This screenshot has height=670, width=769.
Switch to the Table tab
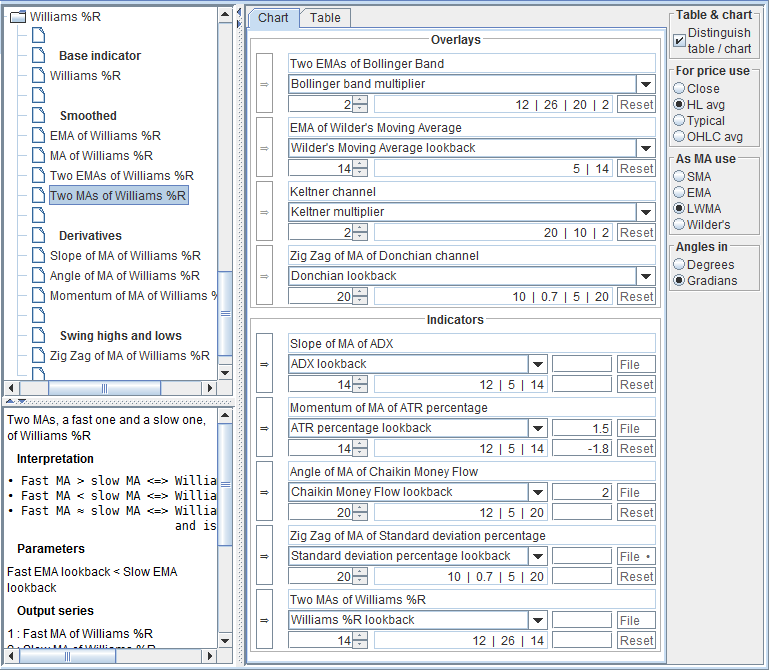tap(325, 18)
